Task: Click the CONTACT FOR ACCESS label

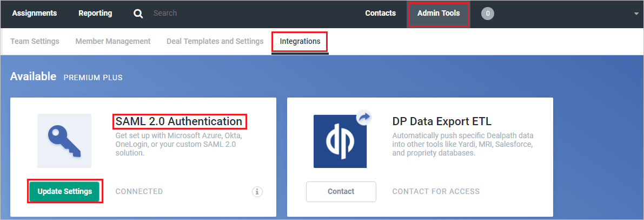Action: click(436, 191)
